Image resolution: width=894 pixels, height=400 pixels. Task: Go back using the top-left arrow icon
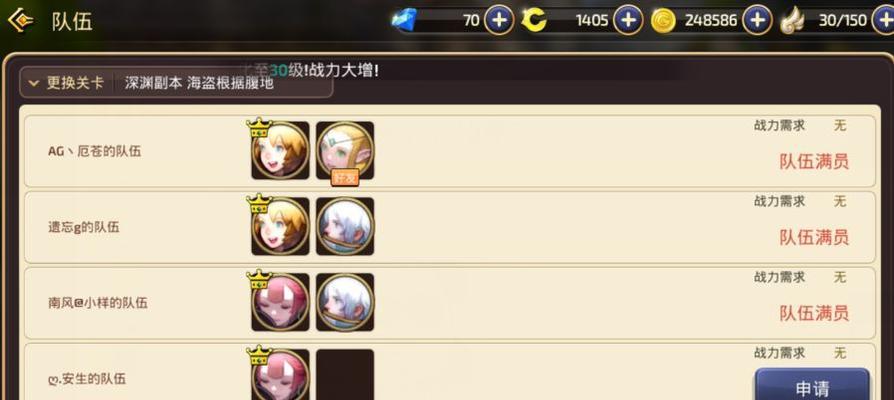point(20,21)
